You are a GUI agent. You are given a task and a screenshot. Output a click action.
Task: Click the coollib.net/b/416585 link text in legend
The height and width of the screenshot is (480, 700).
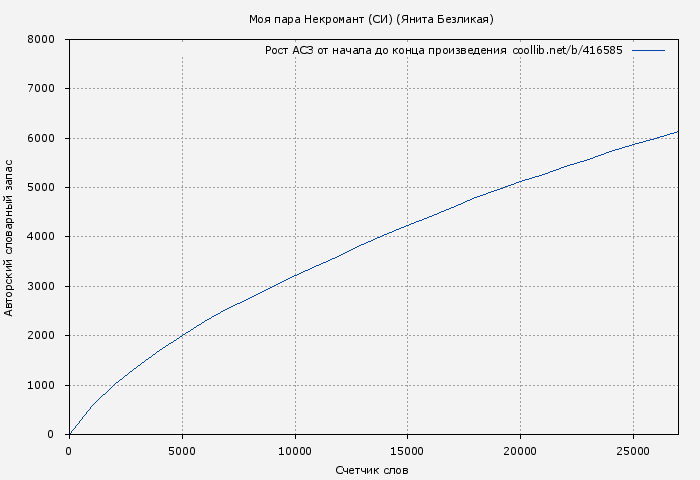pyautogui.click(x=567, y=50)
